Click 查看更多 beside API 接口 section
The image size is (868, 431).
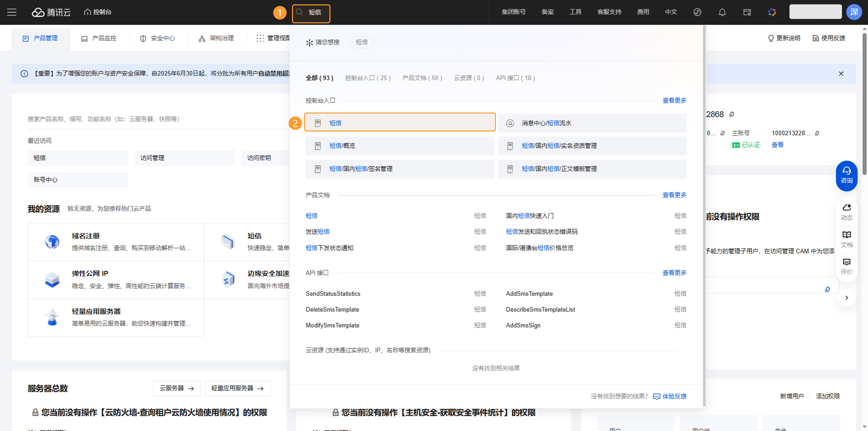click(x=674, y=272)
